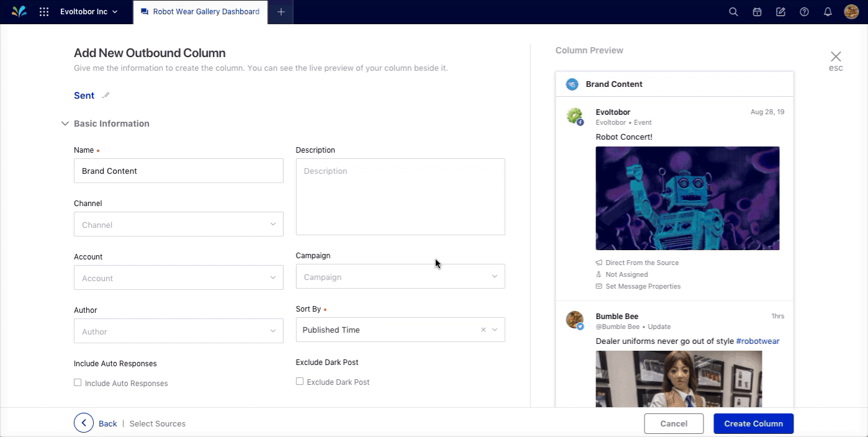Open the Evoltobor Inc workspace dropdown
868x437 pixels.
(89, 12)
